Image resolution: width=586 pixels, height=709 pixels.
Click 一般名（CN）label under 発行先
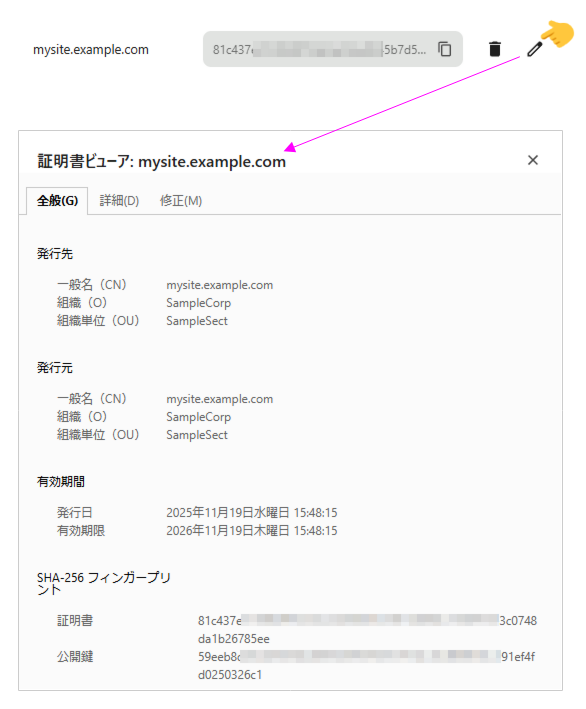(x=92, y=285)
